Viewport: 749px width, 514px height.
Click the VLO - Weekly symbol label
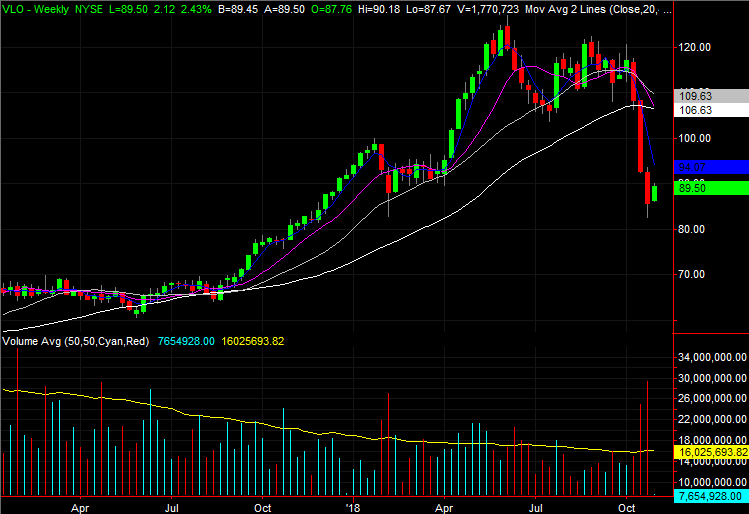35,9
